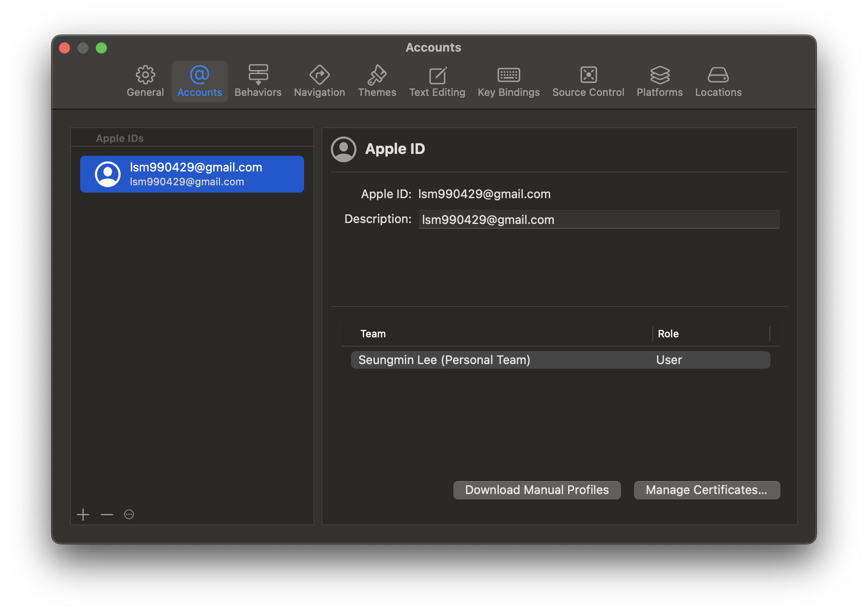The height and width of the screenshot is (612, 868).
Task: Open the Locations preferences tab
Action: pos(718,82)
